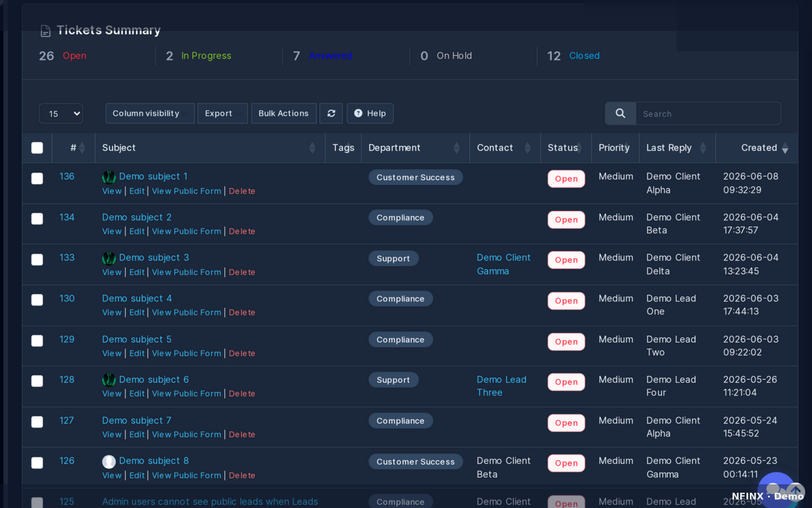Open the Help button

point(370,113)
